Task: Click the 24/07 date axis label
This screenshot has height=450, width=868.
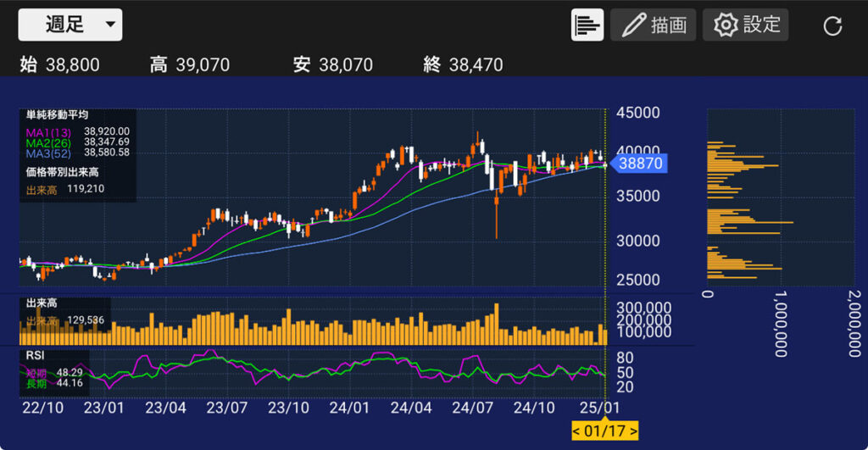Action: coord(472,408)
